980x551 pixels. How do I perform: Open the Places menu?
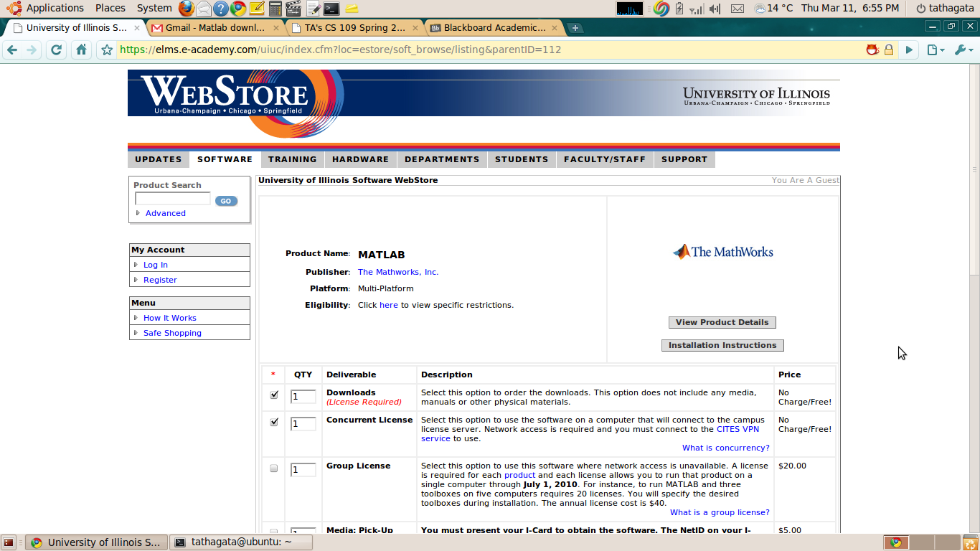click(110, 9)
